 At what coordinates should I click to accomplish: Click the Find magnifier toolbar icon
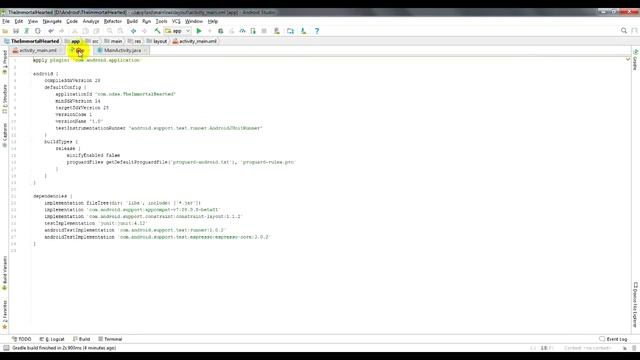[109, 31]
